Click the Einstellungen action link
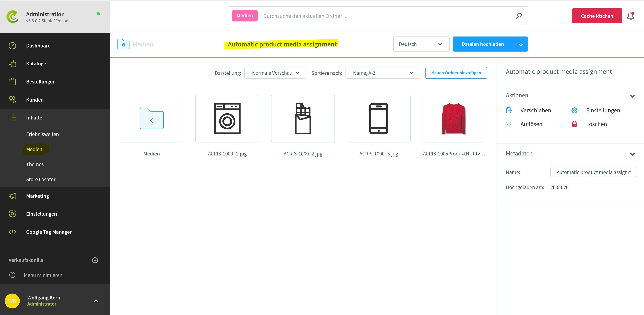 603,111
